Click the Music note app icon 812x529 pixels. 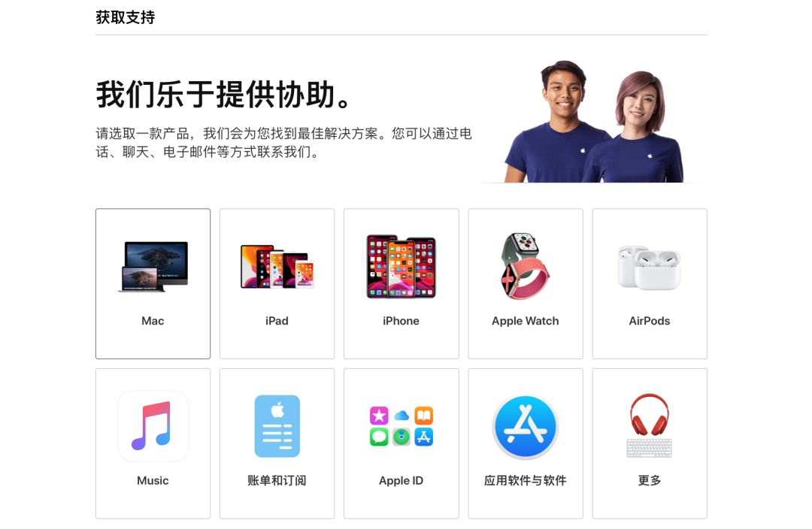[x=153, y=426]
